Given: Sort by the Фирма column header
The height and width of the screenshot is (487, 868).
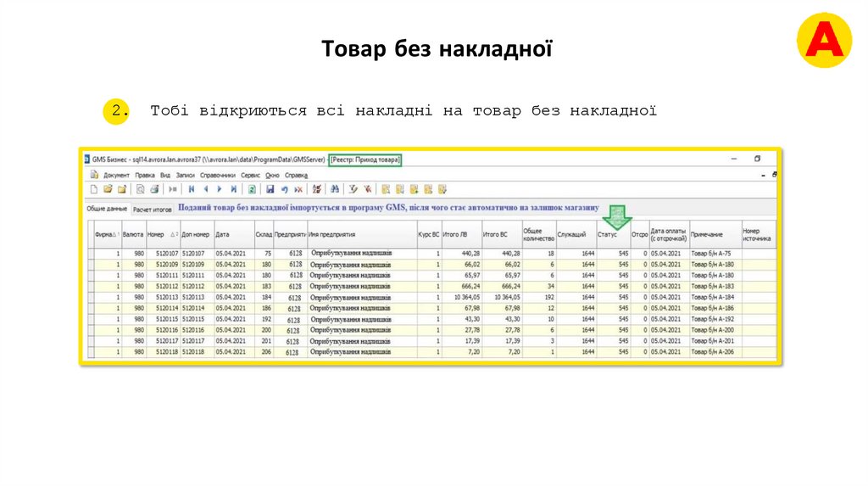Looking at the screenshot, I should (108, 234).
